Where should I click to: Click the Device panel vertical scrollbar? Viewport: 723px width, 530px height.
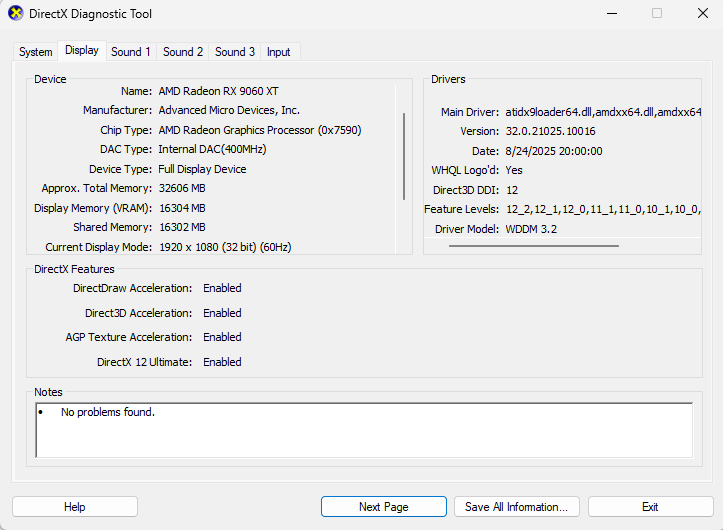[404, 156]
